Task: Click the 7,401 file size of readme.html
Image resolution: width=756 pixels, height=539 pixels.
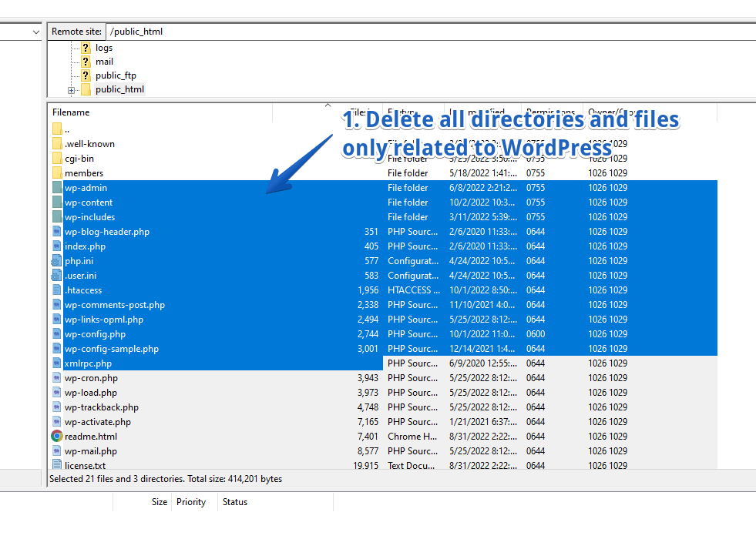Action: (x=368, y=437)
